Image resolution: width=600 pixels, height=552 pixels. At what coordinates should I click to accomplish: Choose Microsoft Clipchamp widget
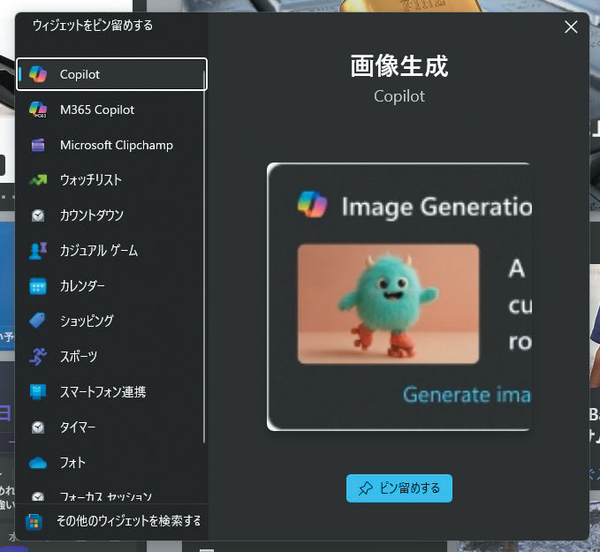(112, 145)
